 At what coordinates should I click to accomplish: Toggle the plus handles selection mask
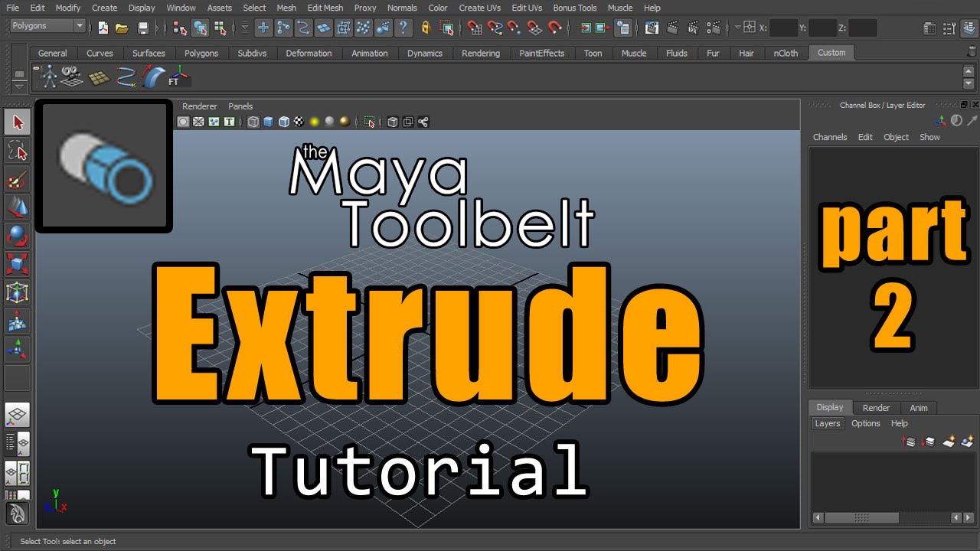(263, 28)
